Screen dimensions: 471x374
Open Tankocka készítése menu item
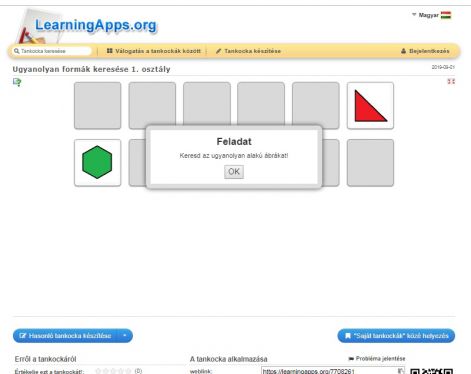tap(248, 51)
